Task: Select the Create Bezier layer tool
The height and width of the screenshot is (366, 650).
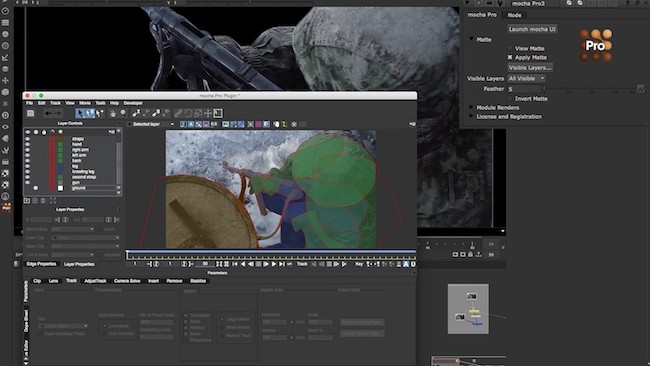Action: 156,113
